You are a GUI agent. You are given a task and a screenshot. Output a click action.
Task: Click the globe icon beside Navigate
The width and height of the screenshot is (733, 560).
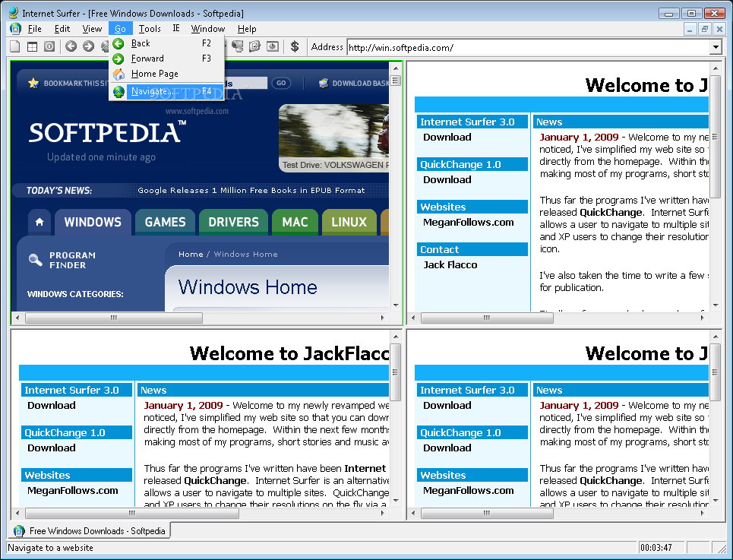(118, 91)
